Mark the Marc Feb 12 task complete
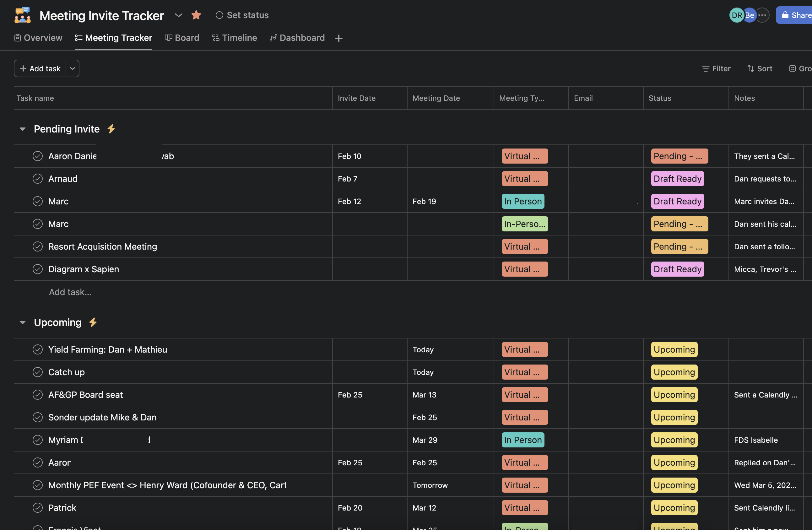812x530 pixels. [38, 201]
